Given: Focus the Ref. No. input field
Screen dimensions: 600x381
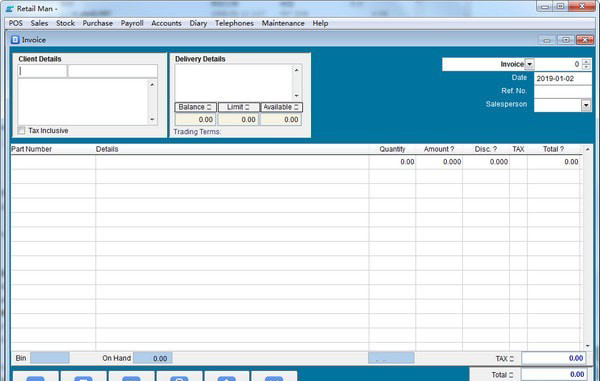Looking at the screenshot, I should click(x=562, y=92).
